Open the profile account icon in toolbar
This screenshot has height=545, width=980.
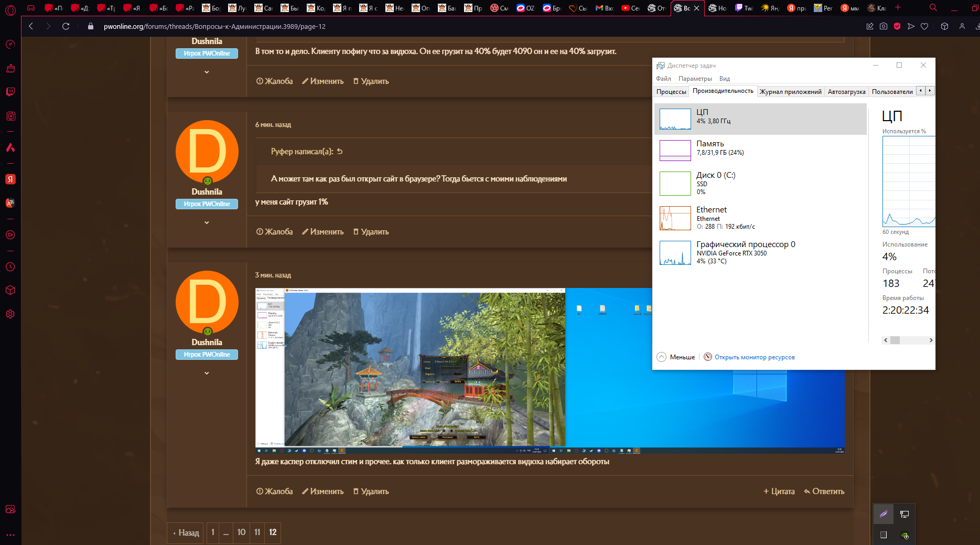962,26
